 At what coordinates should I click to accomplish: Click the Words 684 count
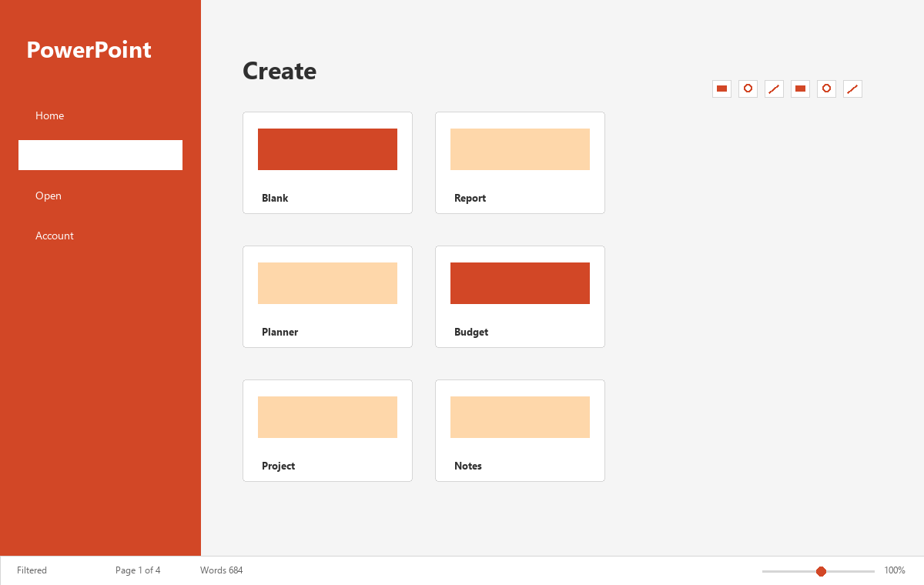click(x=221, y=570)
